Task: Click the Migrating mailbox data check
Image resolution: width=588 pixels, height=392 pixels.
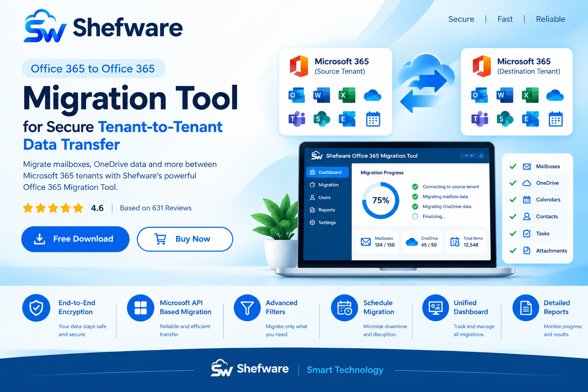Action: (x=415, y=196)
